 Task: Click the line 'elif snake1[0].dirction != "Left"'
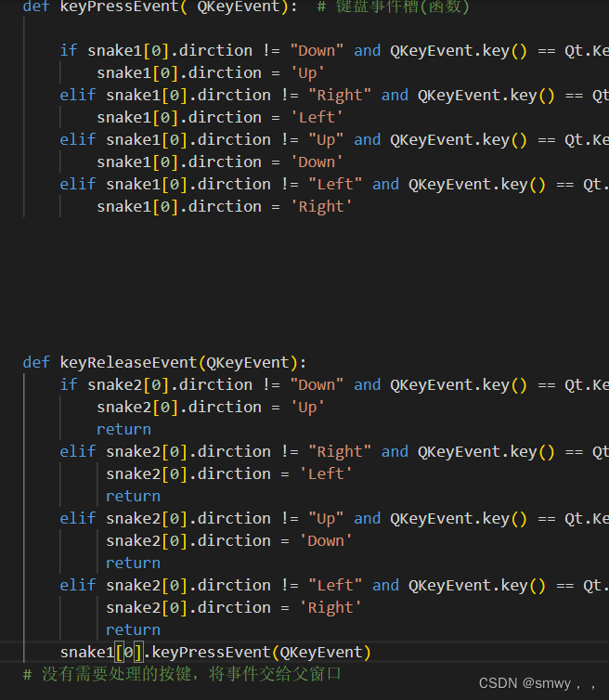[x=334, y=185]
